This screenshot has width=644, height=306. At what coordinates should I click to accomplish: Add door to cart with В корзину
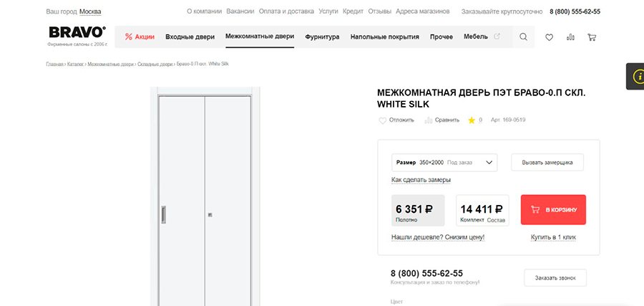[553, 210]
